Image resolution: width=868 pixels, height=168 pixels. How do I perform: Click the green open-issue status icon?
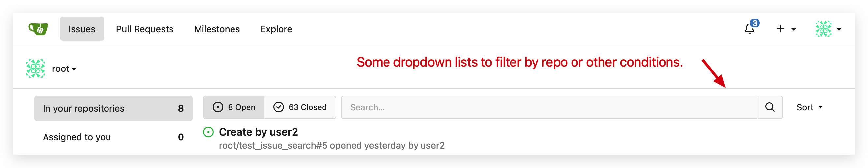[208, 132]
